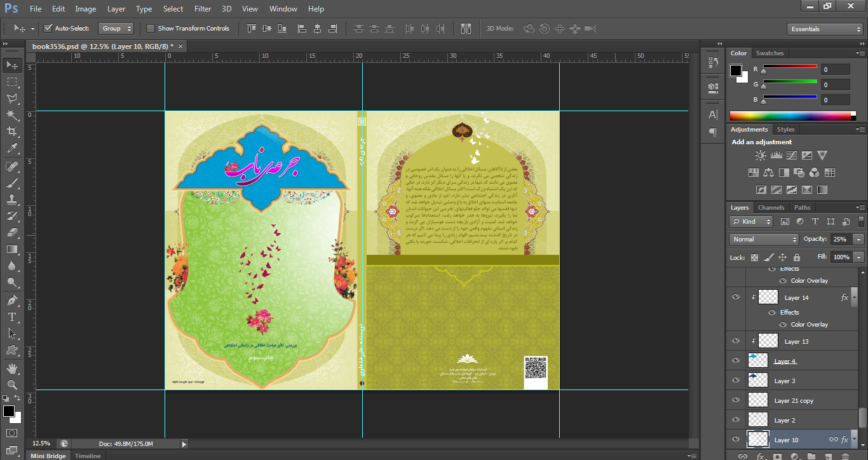Select Layer 21 copy in Layers panel
This screenshot has height=460, width=868.
pos(794,400)
